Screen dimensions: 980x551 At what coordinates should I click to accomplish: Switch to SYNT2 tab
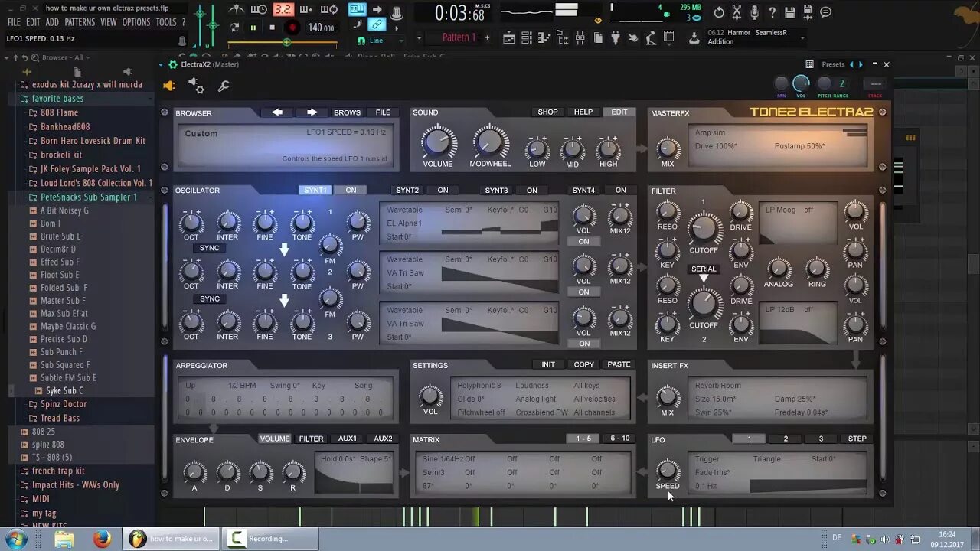[x=407, y=190]
